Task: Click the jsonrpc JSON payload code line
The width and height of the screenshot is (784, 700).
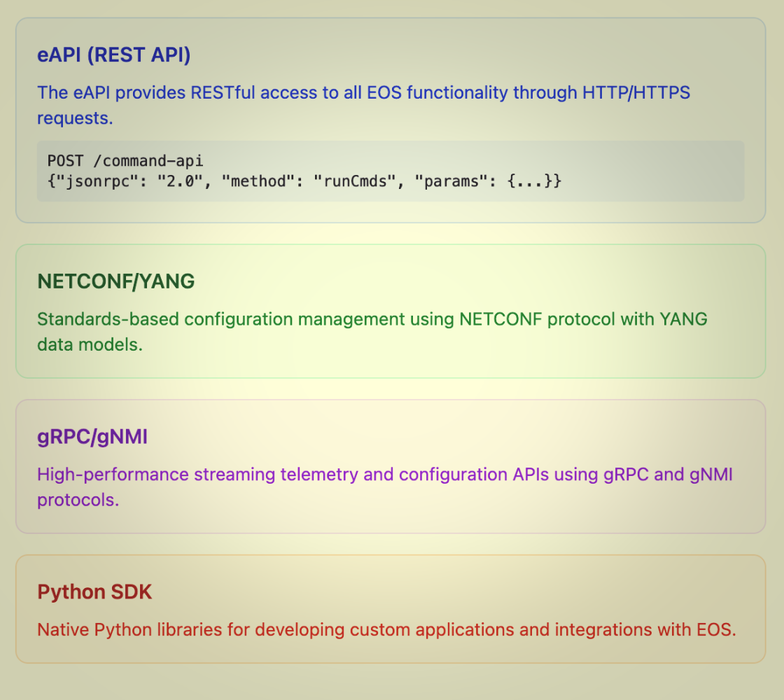Action: (x=304, y=181)
